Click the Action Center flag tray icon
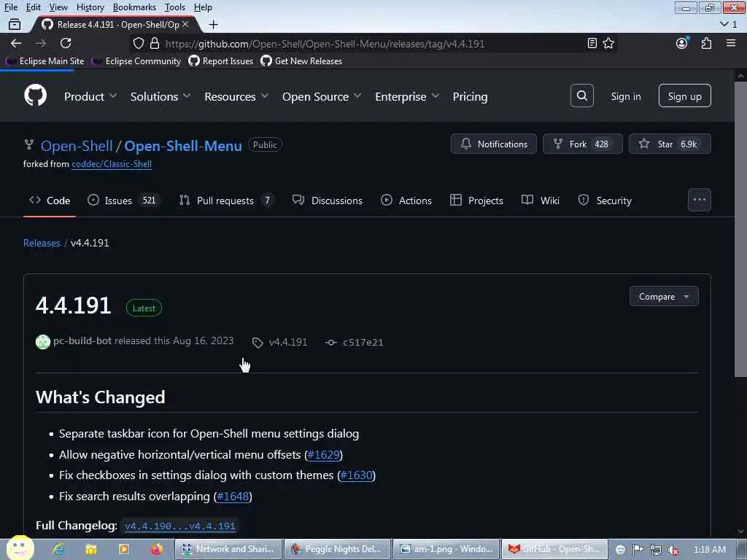The image size is (747, 560). [638, 550]
